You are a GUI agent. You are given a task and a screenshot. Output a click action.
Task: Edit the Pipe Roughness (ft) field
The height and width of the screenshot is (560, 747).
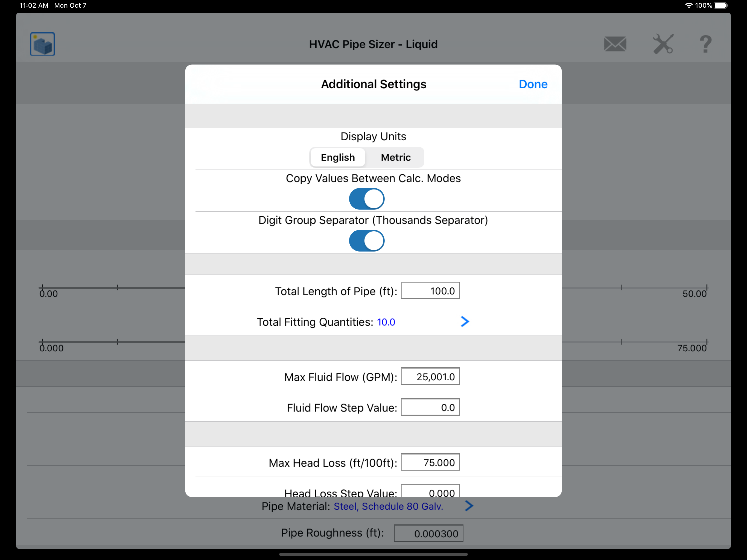[x=428, y=533]
